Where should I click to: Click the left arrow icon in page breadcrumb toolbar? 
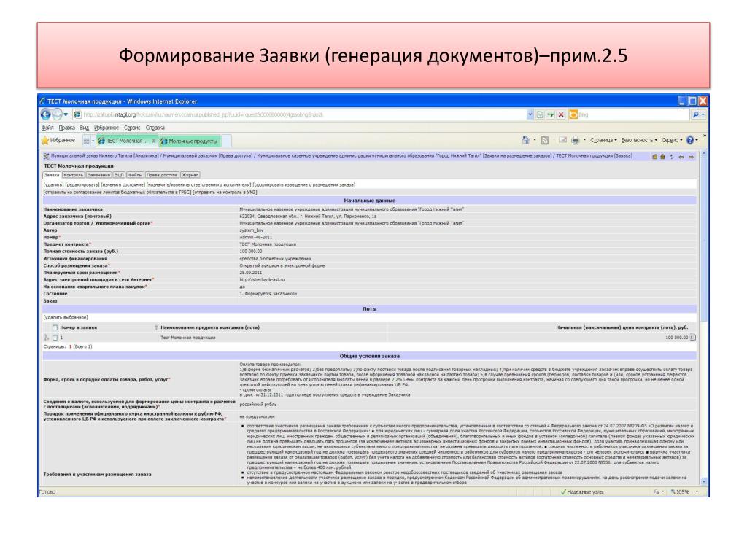click(x=681, y=157)
